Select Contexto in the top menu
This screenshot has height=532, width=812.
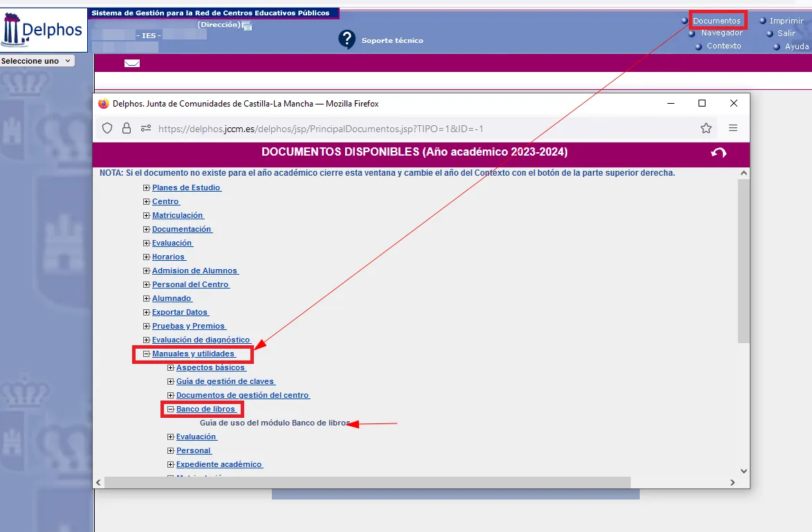coord(723,46)
